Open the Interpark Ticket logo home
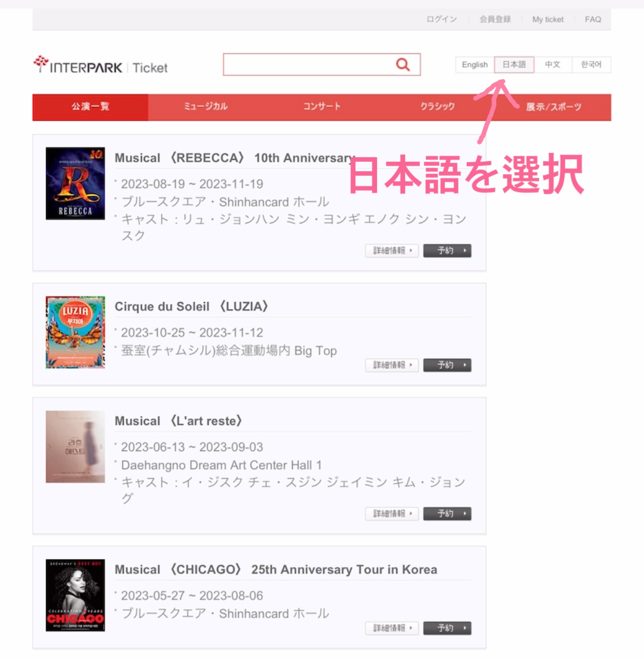The image size is (644, 660). 100,65
